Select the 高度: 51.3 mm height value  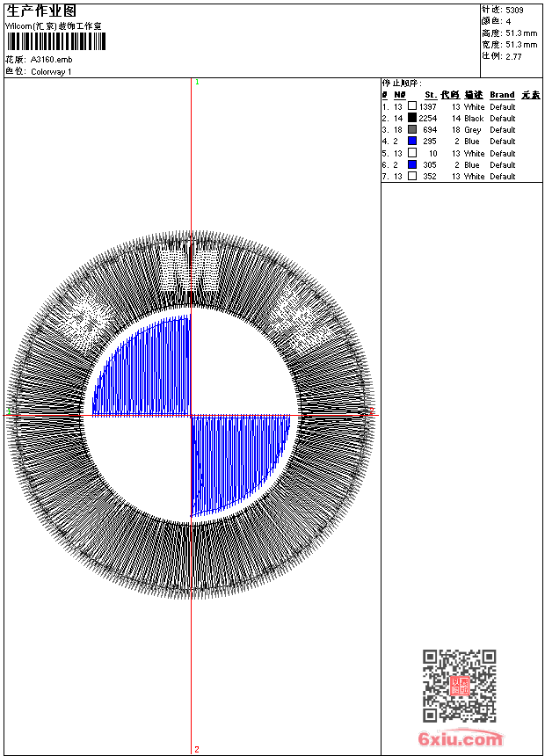(509, 33)
